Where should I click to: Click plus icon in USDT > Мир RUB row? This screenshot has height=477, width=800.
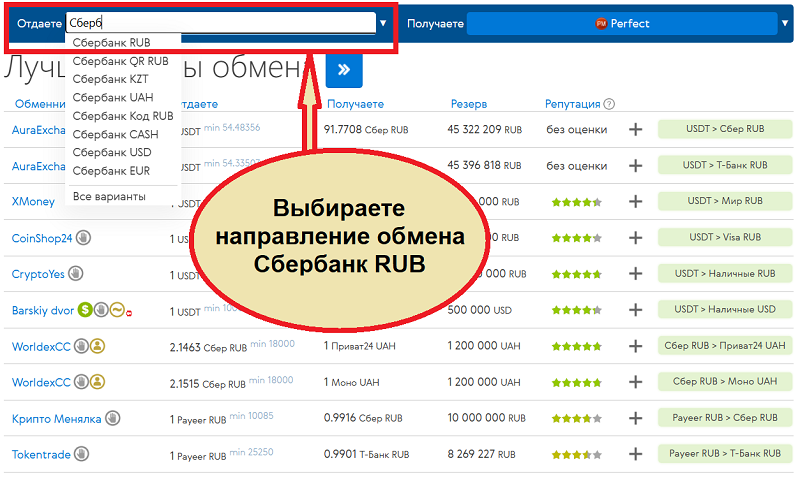tap(635, 202)
